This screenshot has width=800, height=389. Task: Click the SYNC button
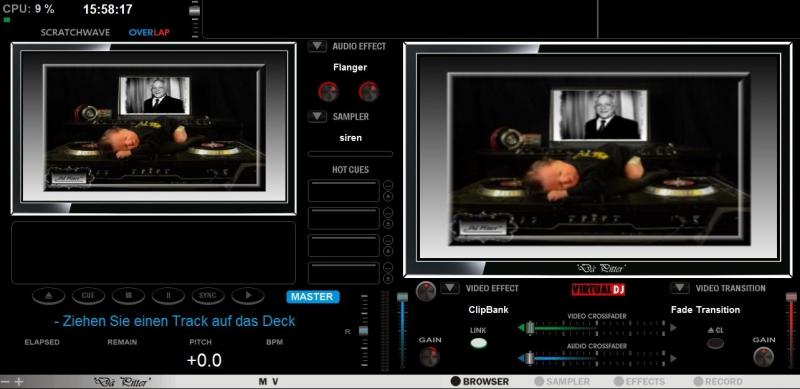(208, 296)
